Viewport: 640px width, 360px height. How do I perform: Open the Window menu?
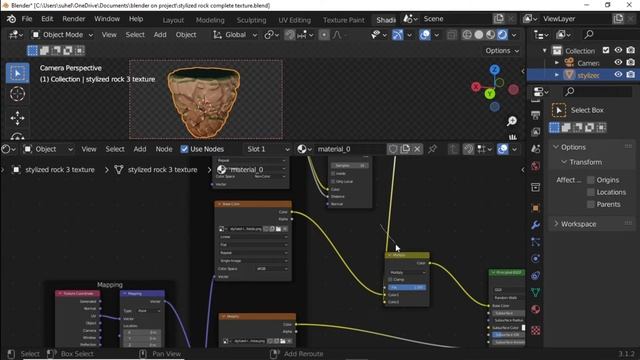[107, 19]
